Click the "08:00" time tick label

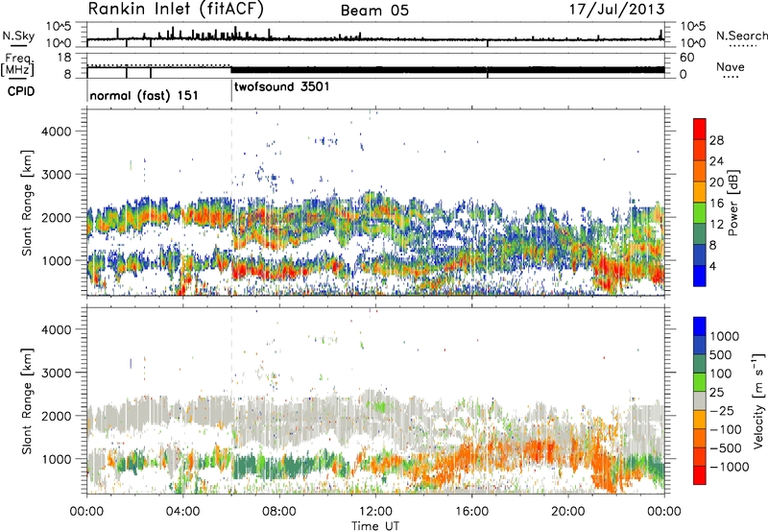(278, 512)
